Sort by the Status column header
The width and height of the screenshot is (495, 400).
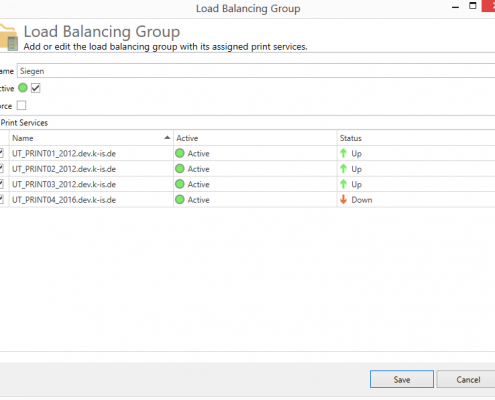(x=416, y=138)
